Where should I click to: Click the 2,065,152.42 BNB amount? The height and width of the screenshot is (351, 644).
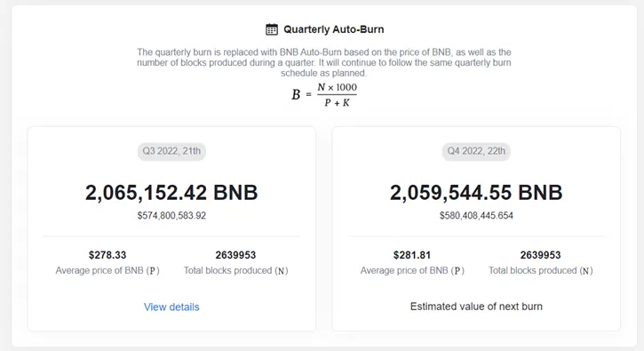click(x=171, y=192)
